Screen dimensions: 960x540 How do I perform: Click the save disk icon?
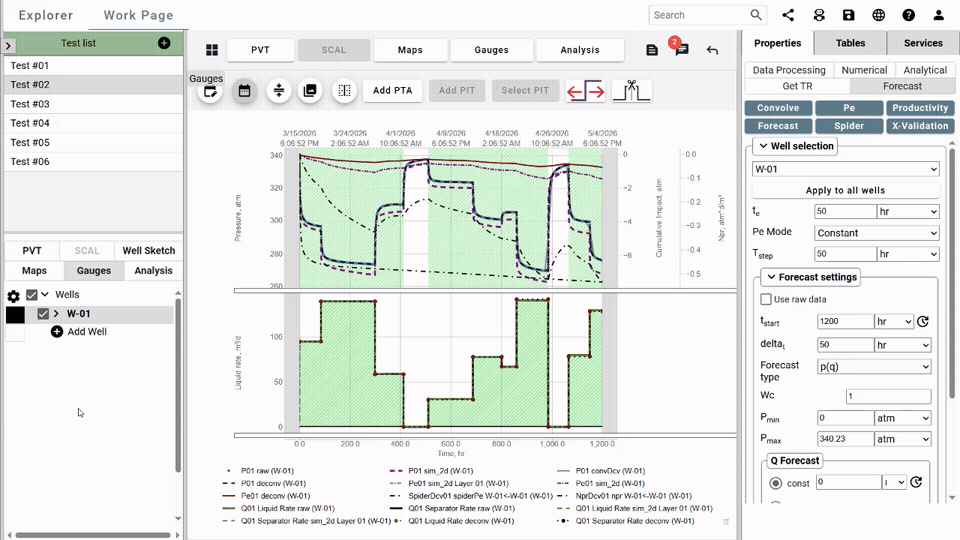848,15
